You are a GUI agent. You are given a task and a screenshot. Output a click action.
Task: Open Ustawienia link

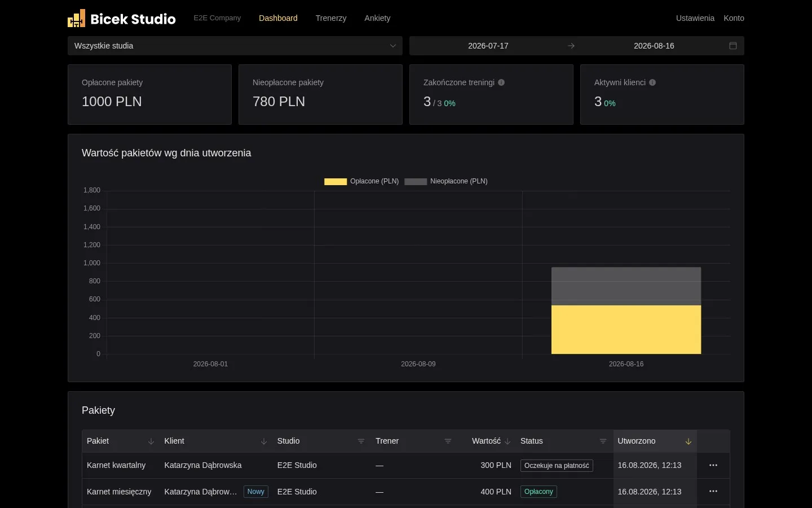(695, 18)
